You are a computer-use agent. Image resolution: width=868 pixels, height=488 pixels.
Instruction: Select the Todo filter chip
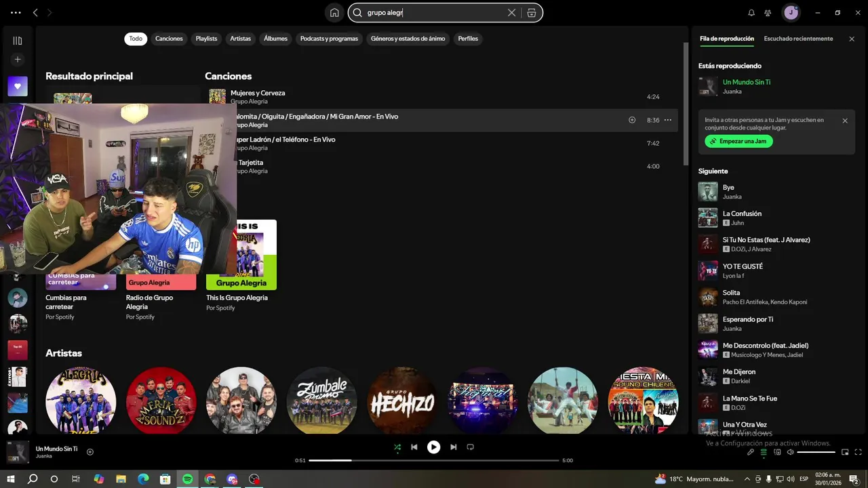click(x=136, y=39)
